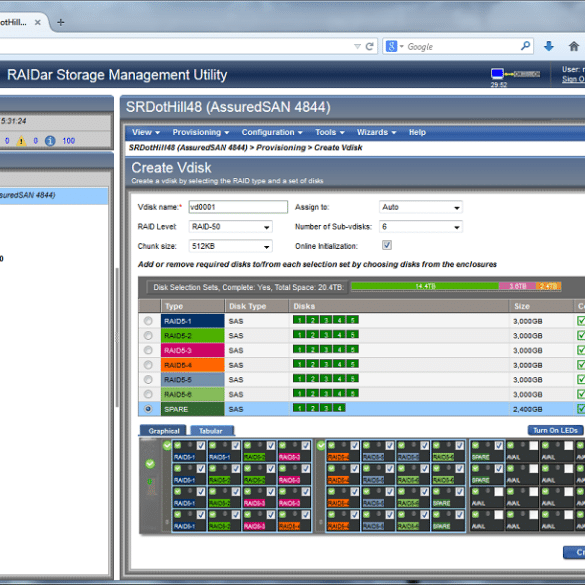Select the RAID5-6 radio button
This screenshot has width=585, height=585.
[148, 394]
